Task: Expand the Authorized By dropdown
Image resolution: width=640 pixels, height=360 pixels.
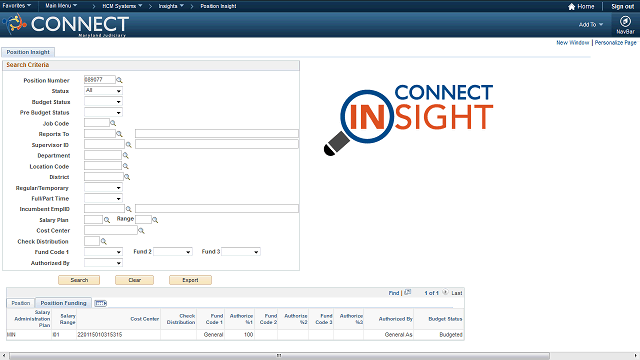Action: click(x=103, y=263)
